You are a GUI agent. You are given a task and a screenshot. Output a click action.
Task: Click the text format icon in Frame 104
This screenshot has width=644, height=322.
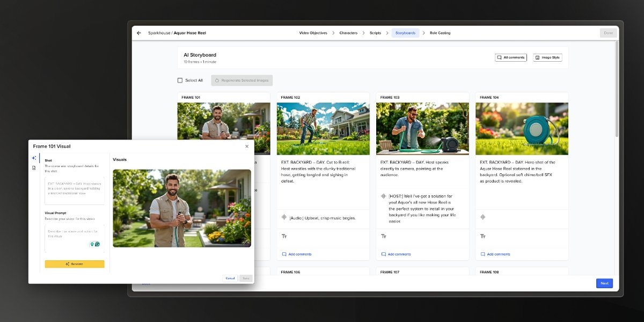pyautogui.click(x=482, y=236)
